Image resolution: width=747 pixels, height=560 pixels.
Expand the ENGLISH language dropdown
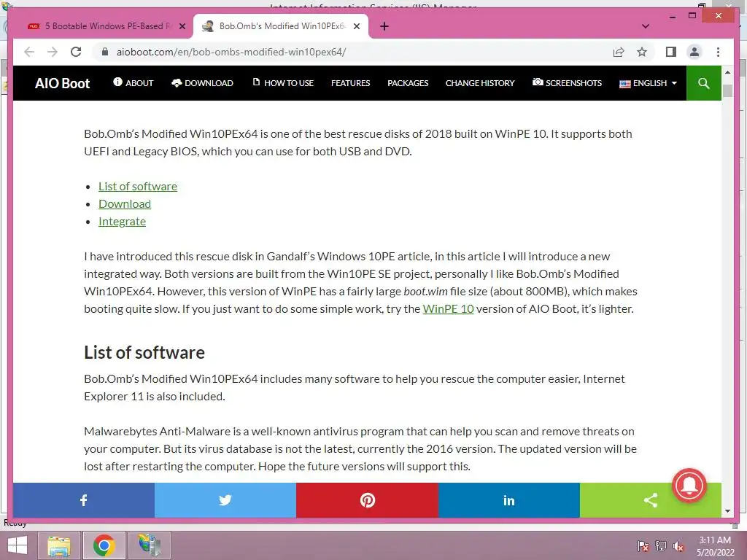pyautogui.click(x=648, y=83)
